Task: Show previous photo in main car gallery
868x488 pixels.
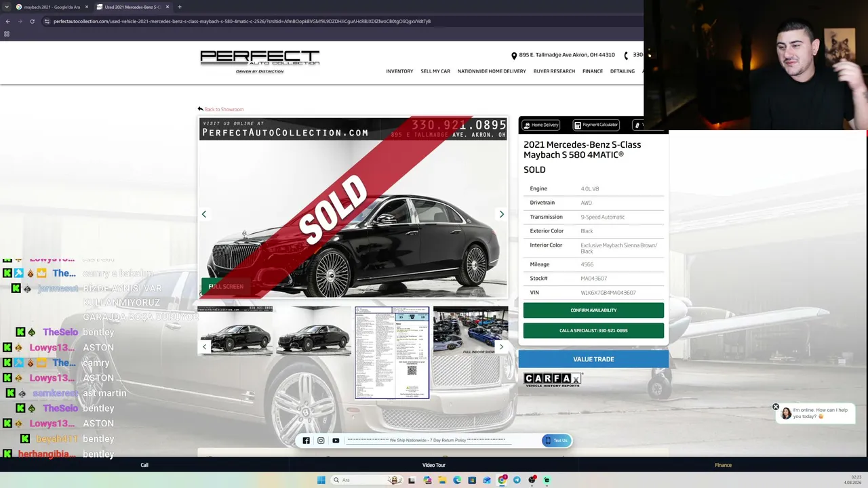Action: pyautogui.click(x=203, y=214)
